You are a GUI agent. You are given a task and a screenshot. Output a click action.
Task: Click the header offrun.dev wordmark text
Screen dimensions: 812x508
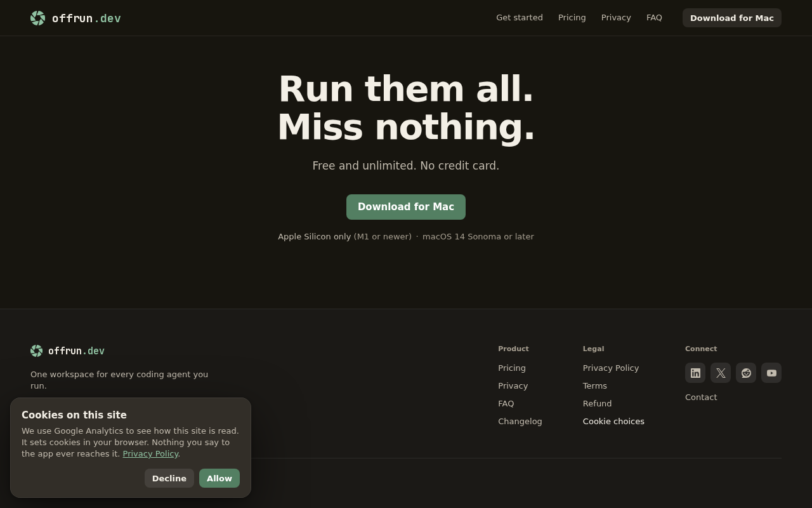tap(86, 18)
